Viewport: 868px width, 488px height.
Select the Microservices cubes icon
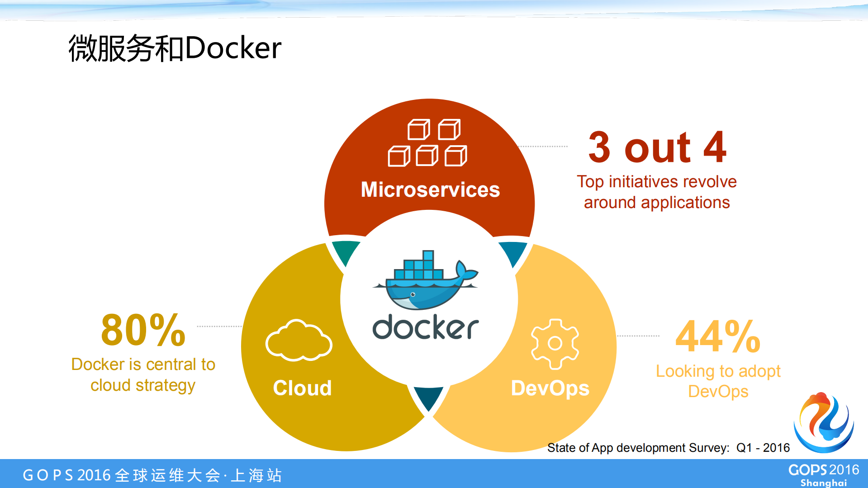point(427,143)
